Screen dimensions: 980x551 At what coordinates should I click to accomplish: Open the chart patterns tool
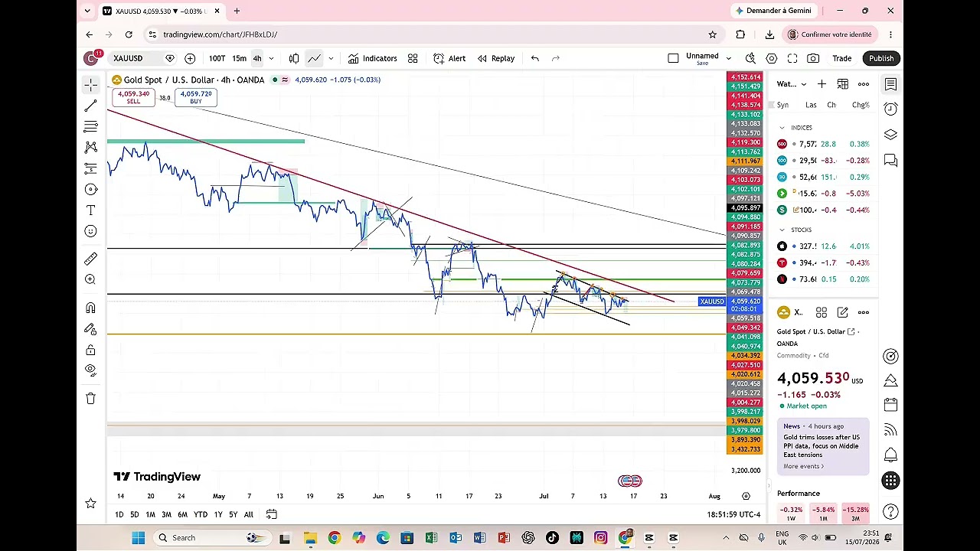coord(90,147)
